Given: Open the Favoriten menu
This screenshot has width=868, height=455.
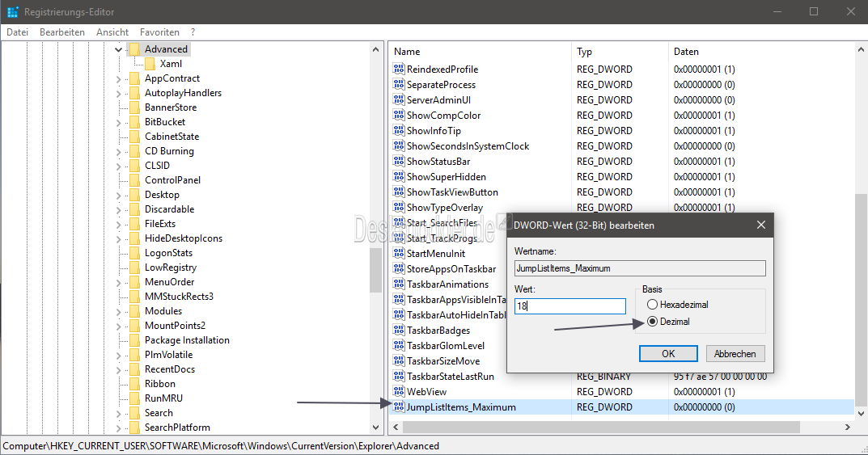Looking at the screenshot, I should click(159, 32).
